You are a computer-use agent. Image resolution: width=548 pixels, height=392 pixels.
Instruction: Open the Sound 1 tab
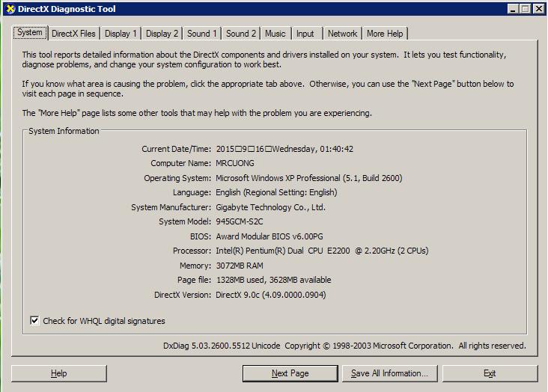(201, 34)
